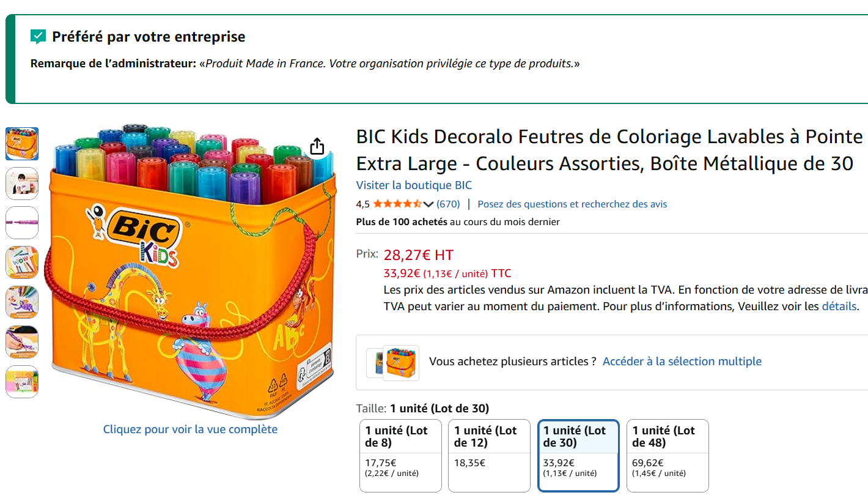Select the first tin box gallery thumbnail

tap(21, 143)
